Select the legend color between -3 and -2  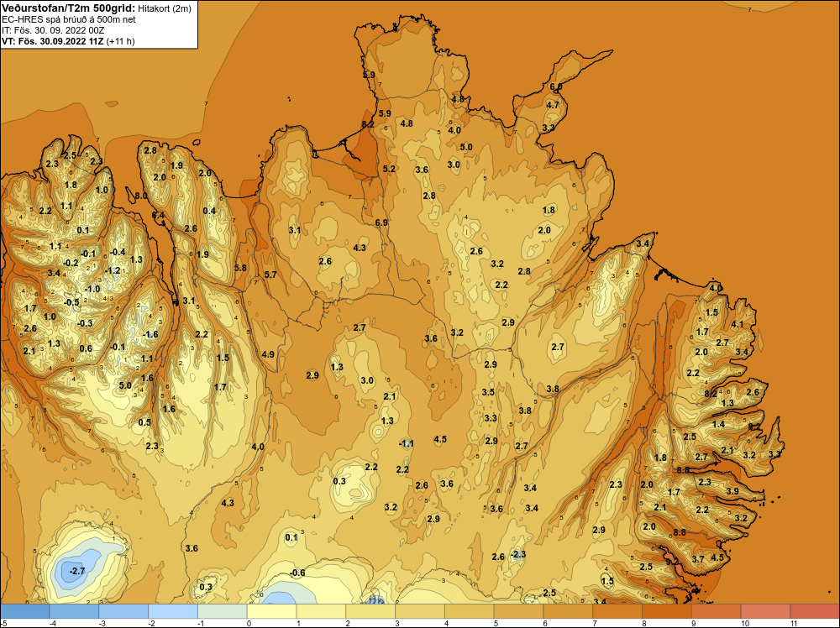pos(123,611)
